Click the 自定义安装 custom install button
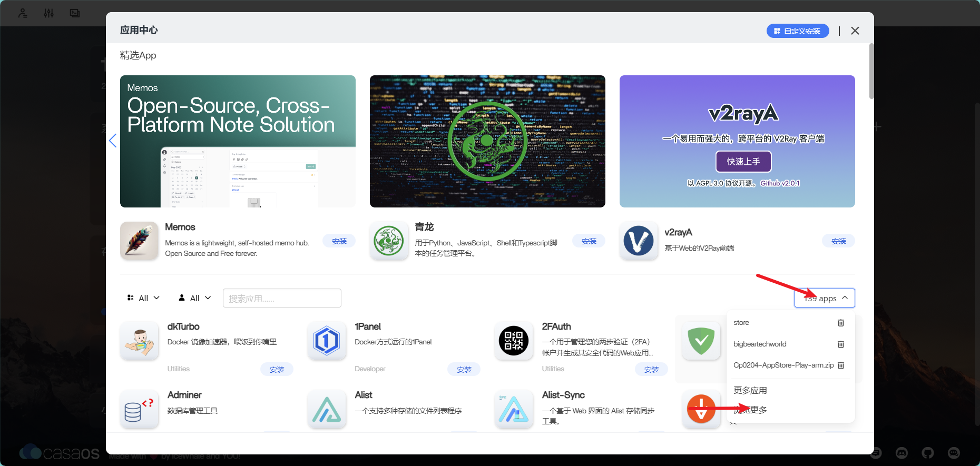980x466 pixels. click(x=797, y=31)
